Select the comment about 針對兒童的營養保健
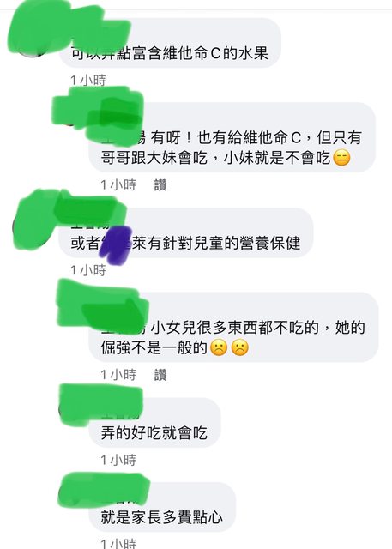This screenshot has width=392, height=549. [x=186, y=232]
